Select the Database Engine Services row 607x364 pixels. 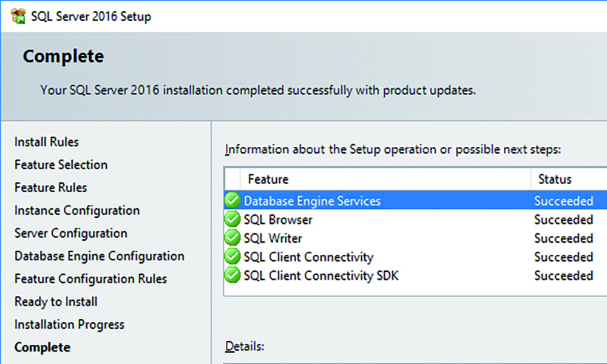tap(415, 200)
